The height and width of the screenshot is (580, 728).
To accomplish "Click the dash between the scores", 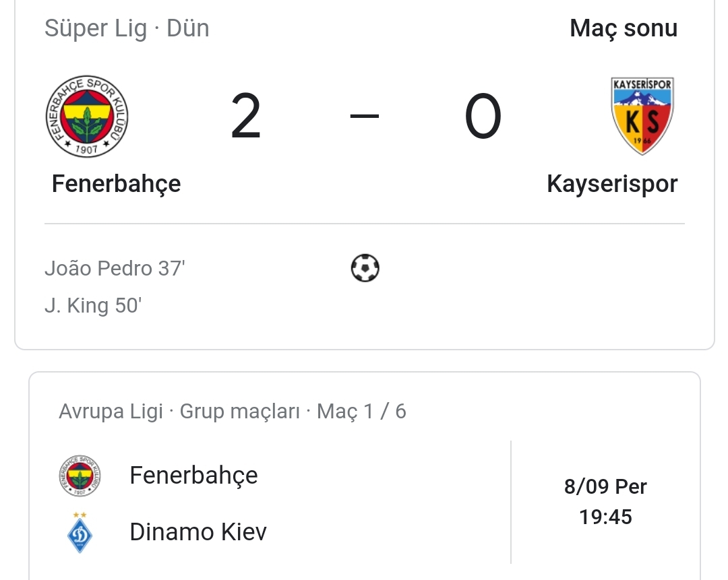I will (365, 116).
